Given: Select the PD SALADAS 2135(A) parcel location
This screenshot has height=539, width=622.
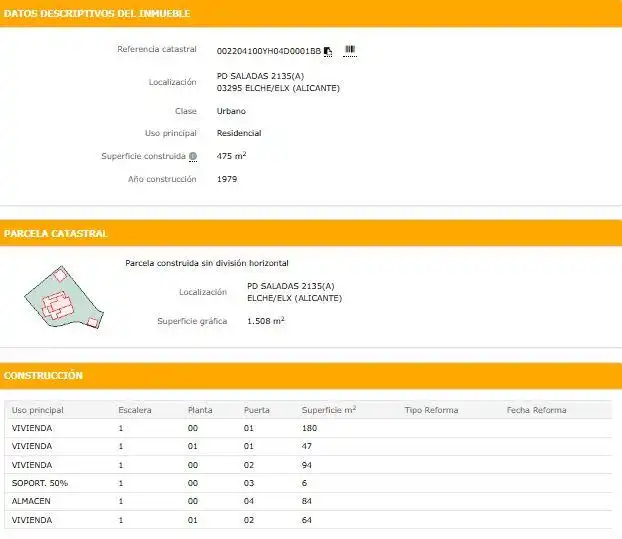Looking at the screenshot, I should [x=291, y=286].
